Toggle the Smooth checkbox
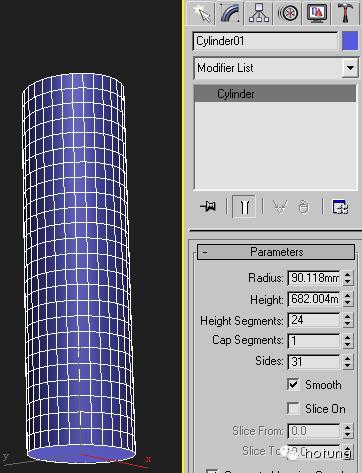Screen dimensions: 362x473 point(293,384)
